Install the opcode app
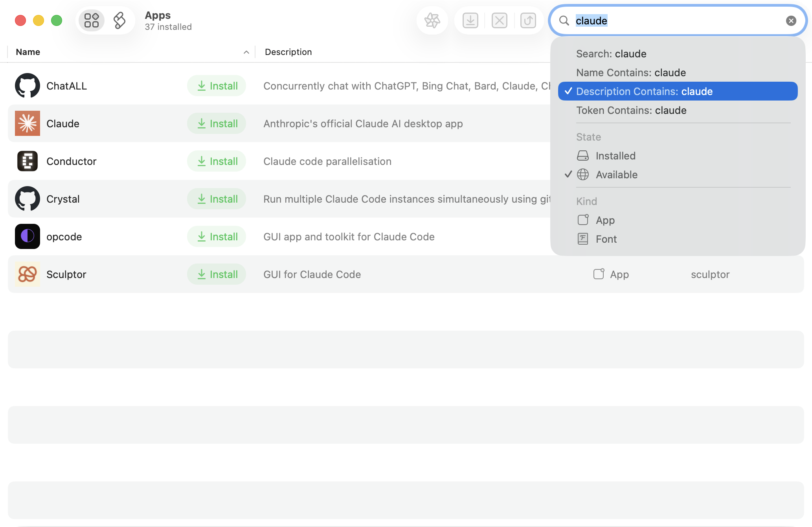Image resolution: width=812 pixels, height=527 pixels. [x=217, y=236]
